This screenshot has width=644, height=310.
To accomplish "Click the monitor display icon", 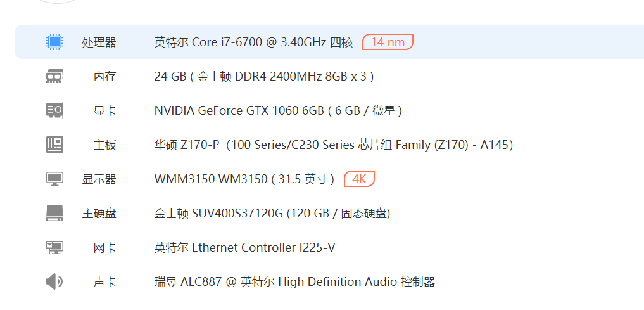I will (x=55, y=179).
